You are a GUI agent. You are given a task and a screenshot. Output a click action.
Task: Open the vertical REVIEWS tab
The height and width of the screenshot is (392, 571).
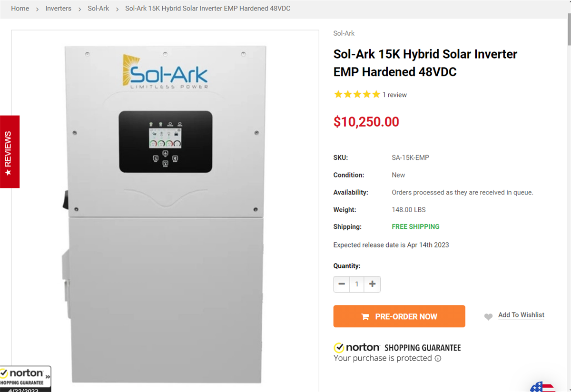(10, 151)
